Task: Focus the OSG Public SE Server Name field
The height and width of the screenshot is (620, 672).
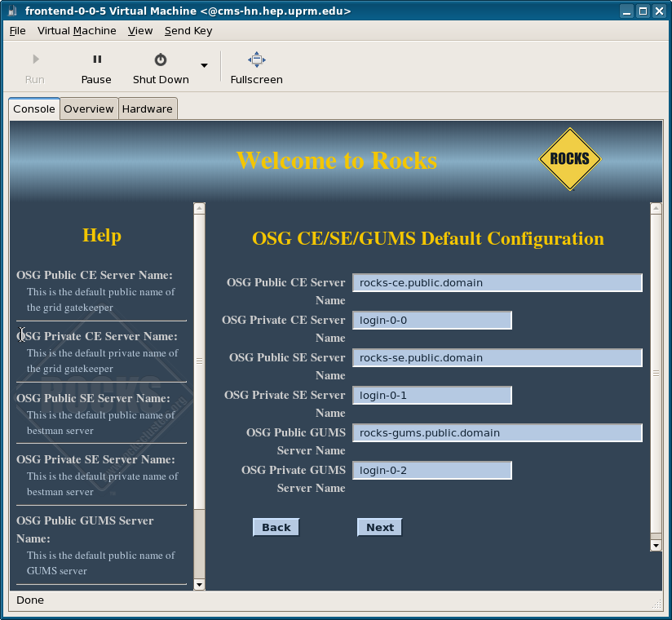Action: tap(497, 358)
